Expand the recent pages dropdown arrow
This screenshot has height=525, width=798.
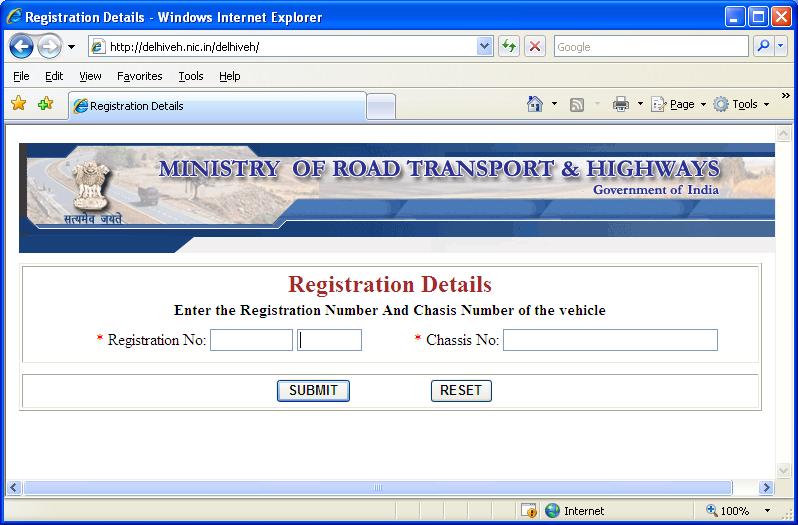[x=71, y=47]
